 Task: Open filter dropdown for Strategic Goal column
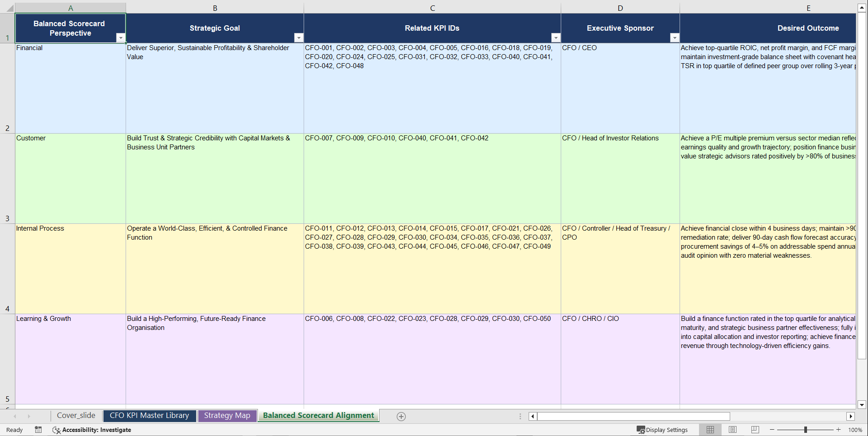pyautogui.click(x=299, y=38)
